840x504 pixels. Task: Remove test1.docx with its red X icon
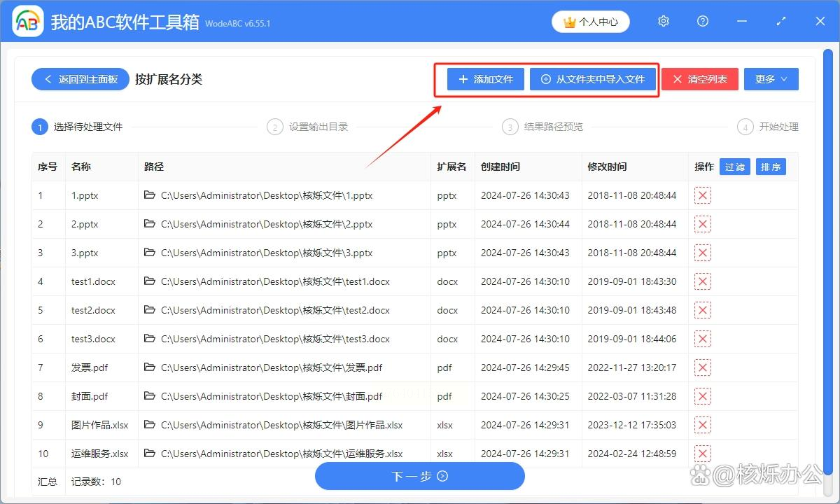click(x=703, y=281)
